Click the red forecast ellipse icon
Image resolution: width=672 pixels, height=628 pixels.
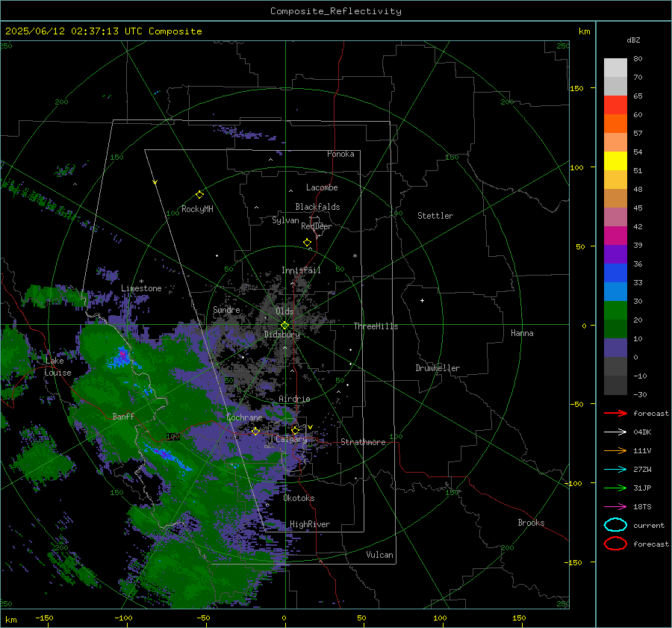pyautogui.click(x=615, y=544)
